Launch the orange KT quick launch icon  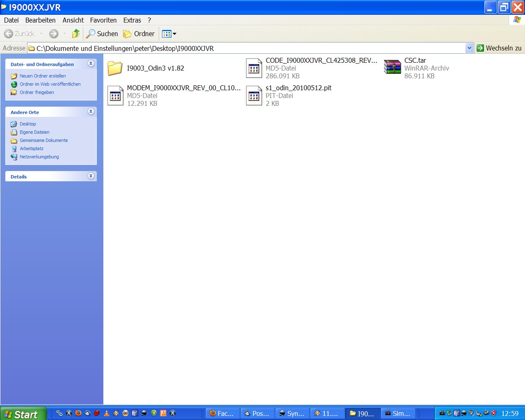163,413
